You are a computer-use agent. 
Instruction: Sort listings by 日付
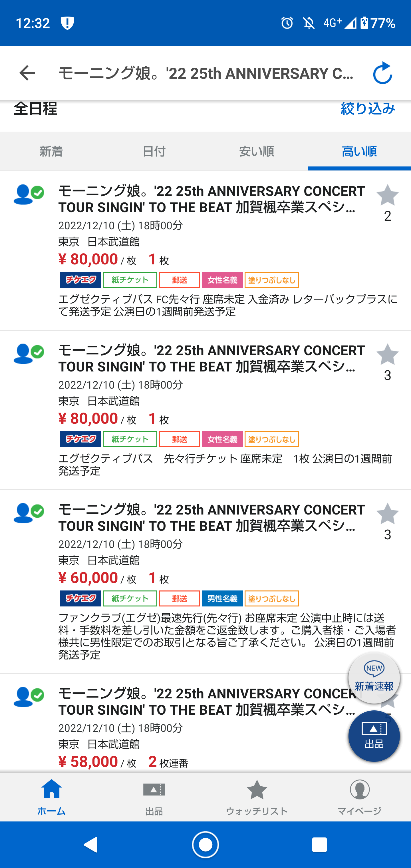coord(154,151)
